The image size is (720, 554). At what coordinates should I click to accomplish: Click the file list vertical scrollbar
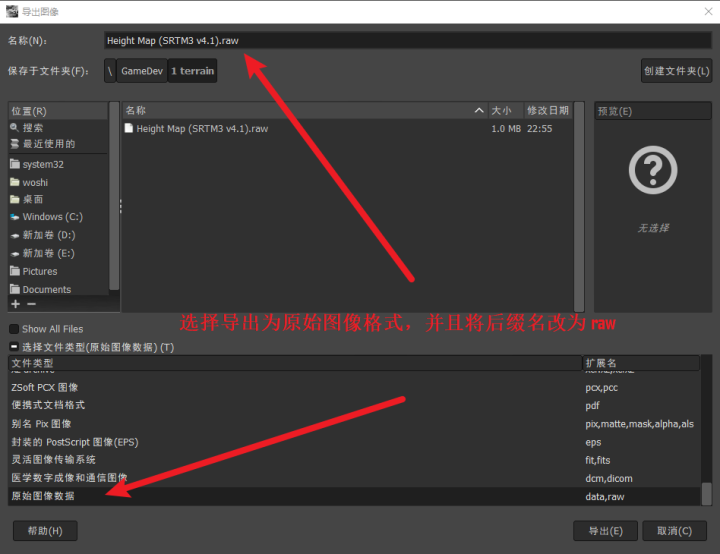(x=579, y=207)
